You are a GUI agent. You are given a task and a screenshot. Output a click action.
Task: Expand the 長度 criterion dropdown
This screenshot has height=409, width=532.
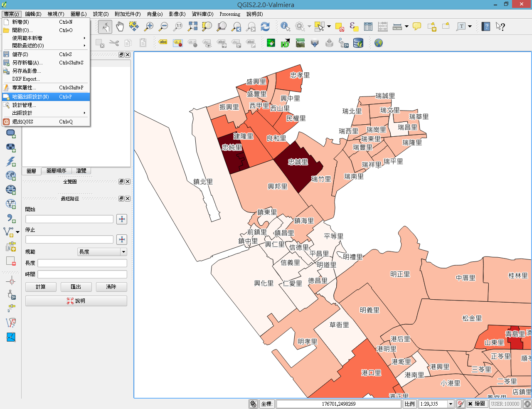[123, 252]
